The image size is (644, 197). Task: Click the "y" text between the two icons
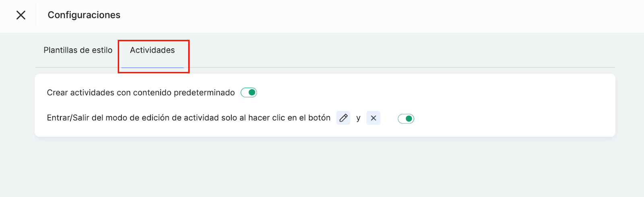coord(358,118)
